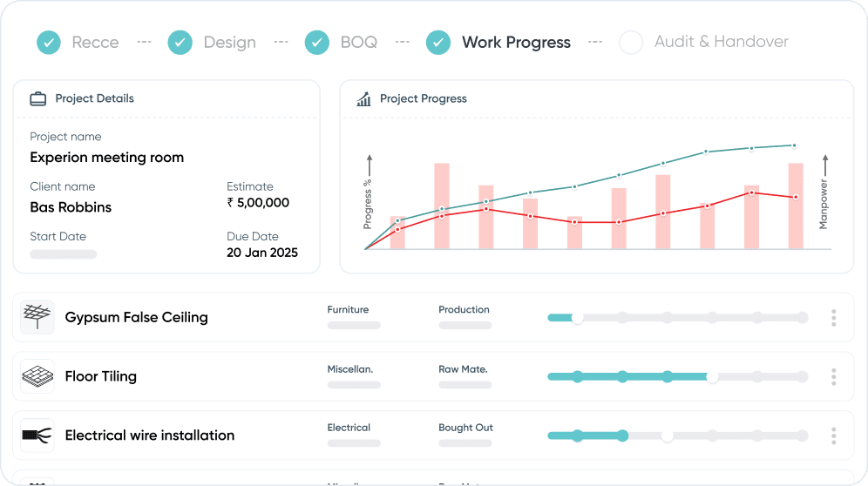Click the Electrical wire installation cable icon
This screenshot has width=868, height=486.
tap(37, 435)
